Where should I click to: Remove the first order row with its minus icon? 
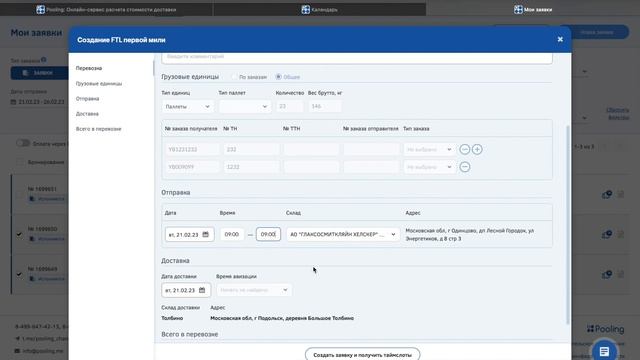464,149
